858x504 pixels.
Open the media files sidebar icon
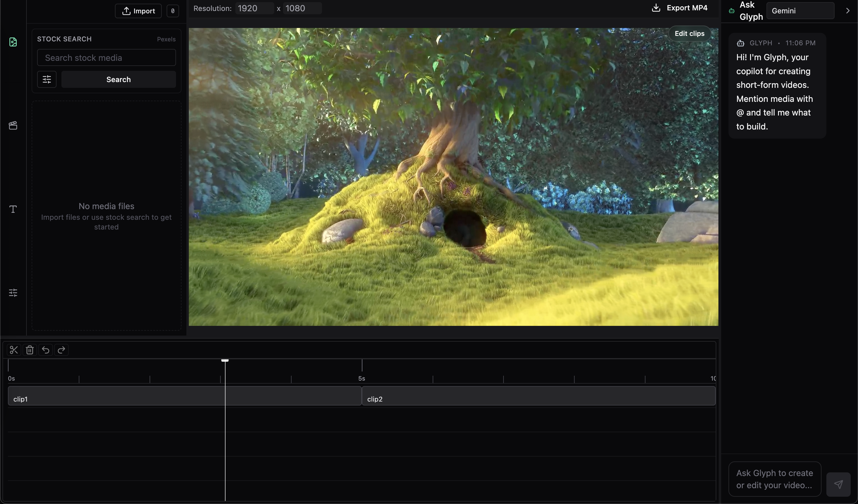click(x=13, y=42)
